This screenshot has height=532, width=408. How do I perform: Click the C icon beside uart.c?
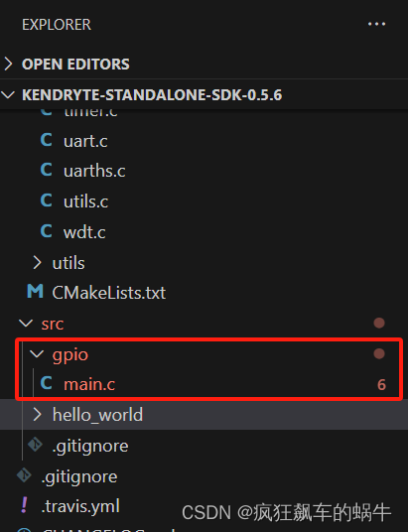[x=47, y=140]
